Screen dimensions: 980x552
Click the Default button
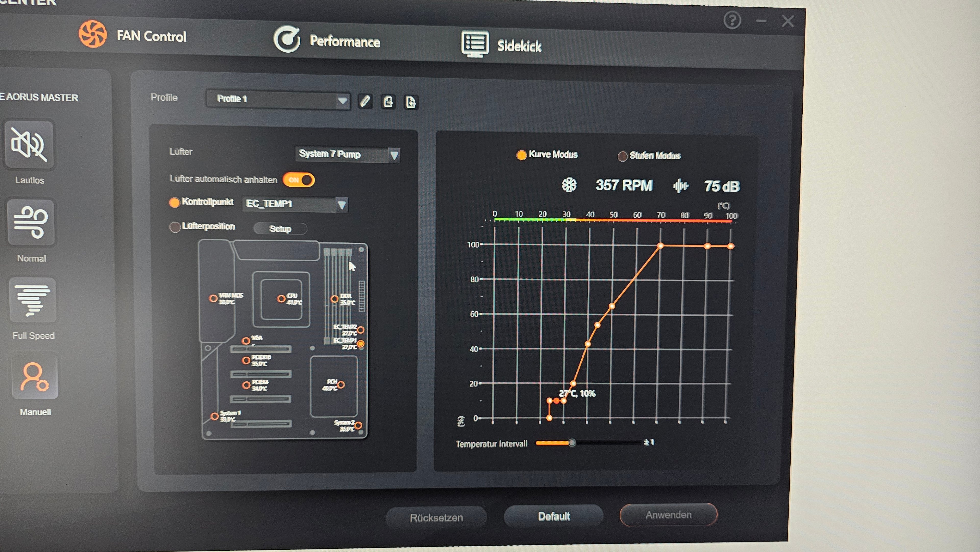554,516
